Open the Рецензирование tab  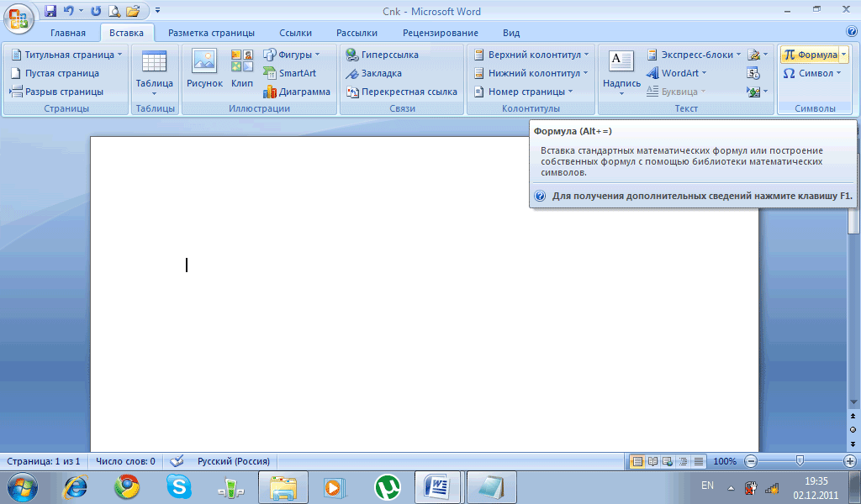(x=441, y=33)
